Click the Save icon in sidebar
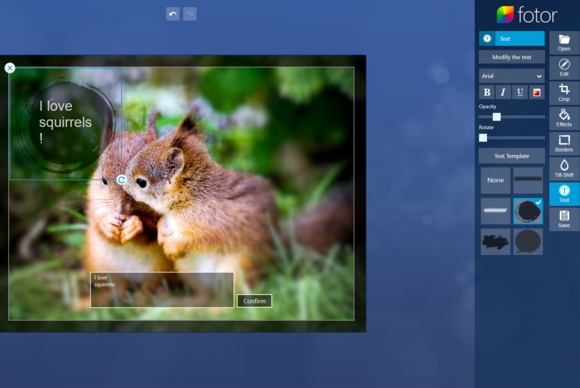 [564, 219]
